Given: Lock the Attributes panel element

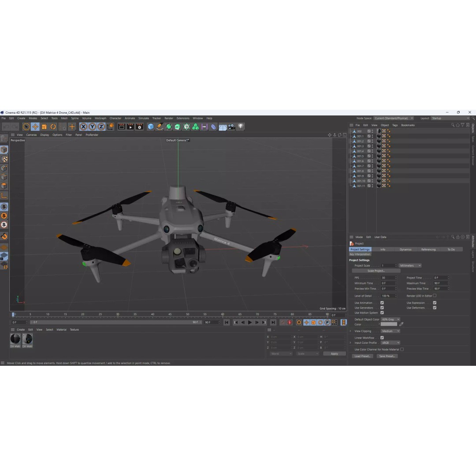Looking at the screenshot, I should 458,237.
